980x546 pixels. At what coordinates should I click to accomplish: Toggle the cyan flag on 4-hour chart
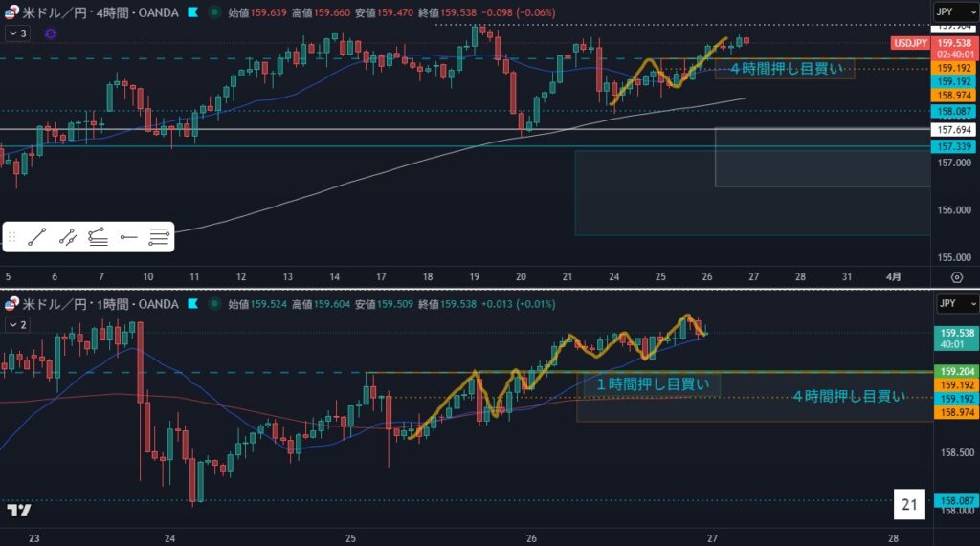pyautogui.click(x=193, y=13)
